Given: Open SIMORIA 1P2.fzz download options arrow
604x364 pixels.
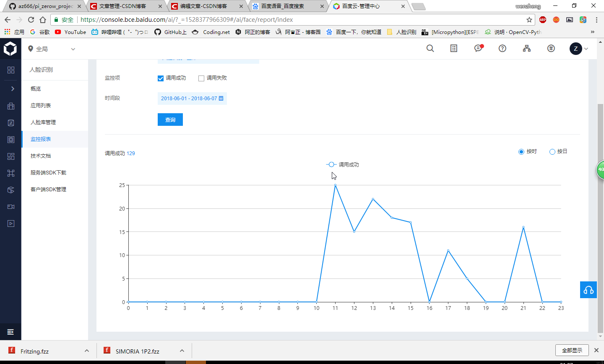Looking at the screenshot, I should click(182, 351).
